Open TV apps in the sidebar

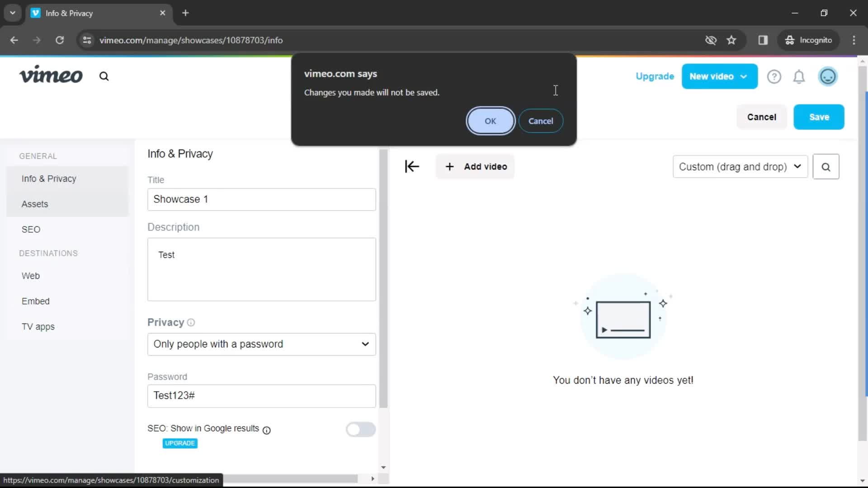coord(67,327)
